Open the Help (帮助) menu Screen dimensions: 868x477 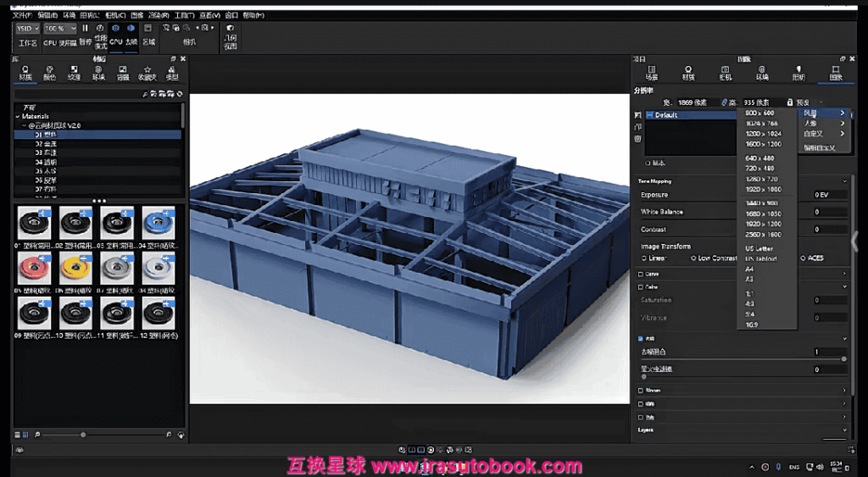point(253,15)
